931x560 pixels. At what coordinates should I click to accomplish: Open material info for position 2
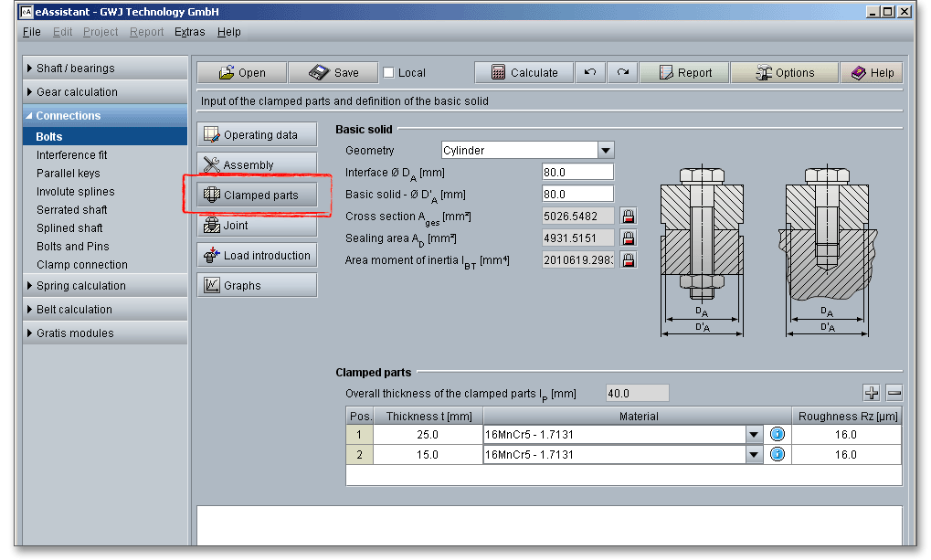(x=778, y=455)
